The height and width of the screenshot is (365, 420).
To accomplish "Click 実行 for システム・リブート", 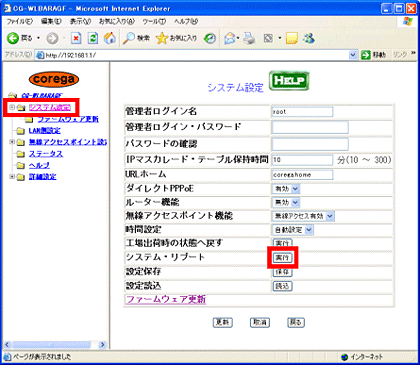I will [x=282, y=258].
